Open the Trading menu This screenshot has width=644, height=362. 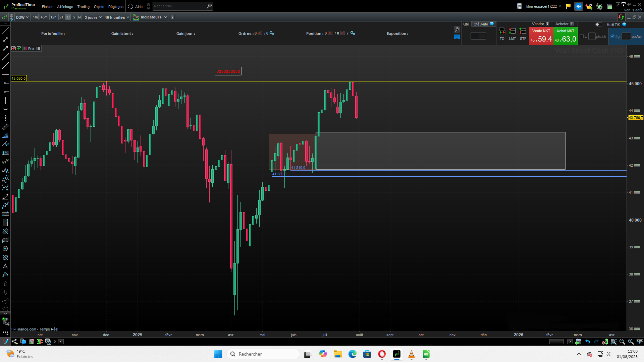pyautogui.click(x=83, y=7)
